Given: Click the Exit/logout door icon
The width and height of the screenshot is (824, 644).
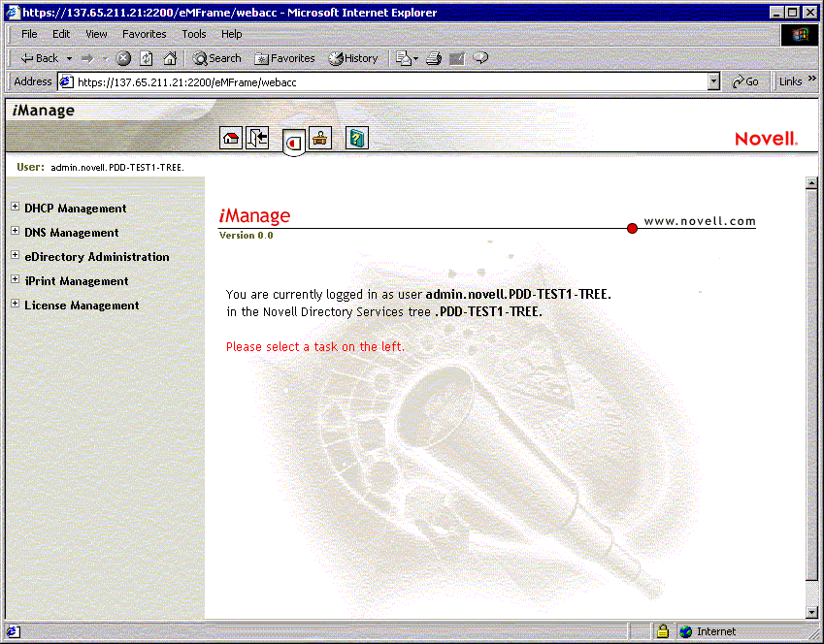Looking at the screenshot, I should (257, 138).
